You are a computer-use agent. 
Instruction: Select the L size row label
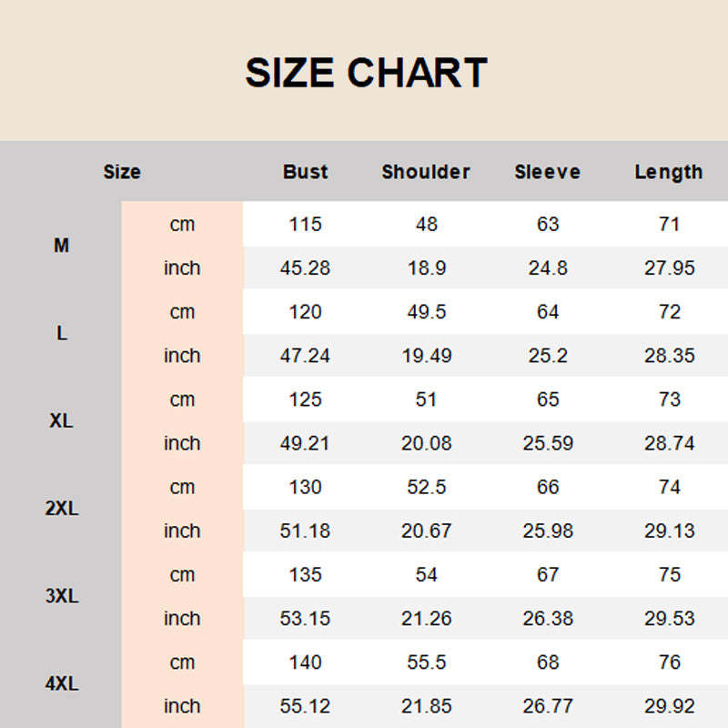61,333
